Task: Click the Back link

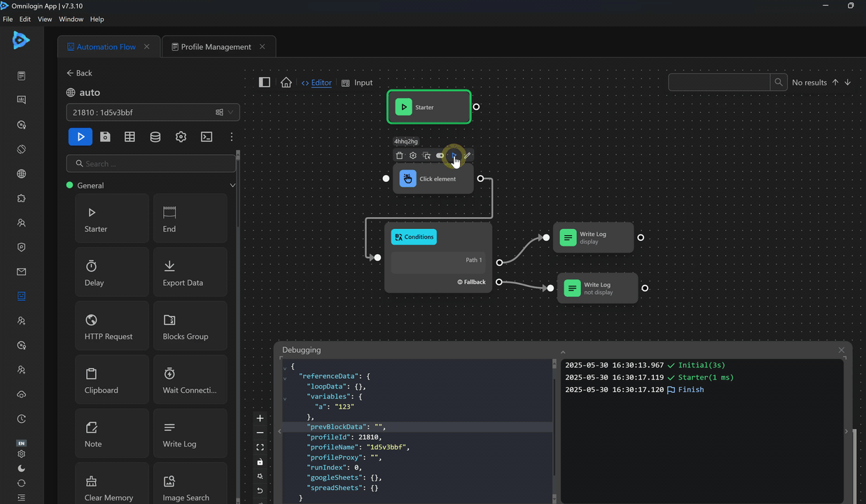Action: coord(79,73)
